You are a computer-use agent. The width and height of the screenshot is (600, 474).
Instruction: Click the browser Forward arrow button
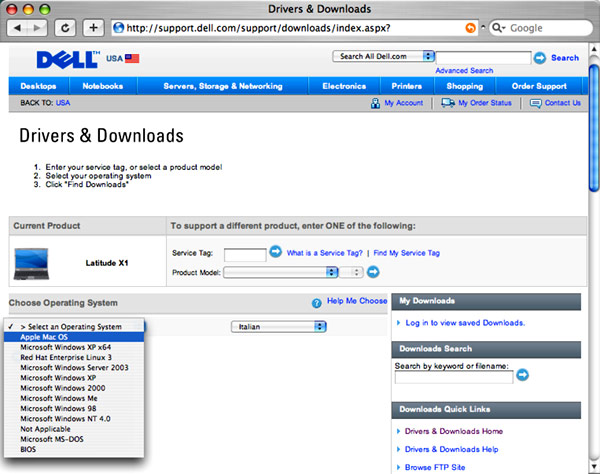[x=37, y=28]
